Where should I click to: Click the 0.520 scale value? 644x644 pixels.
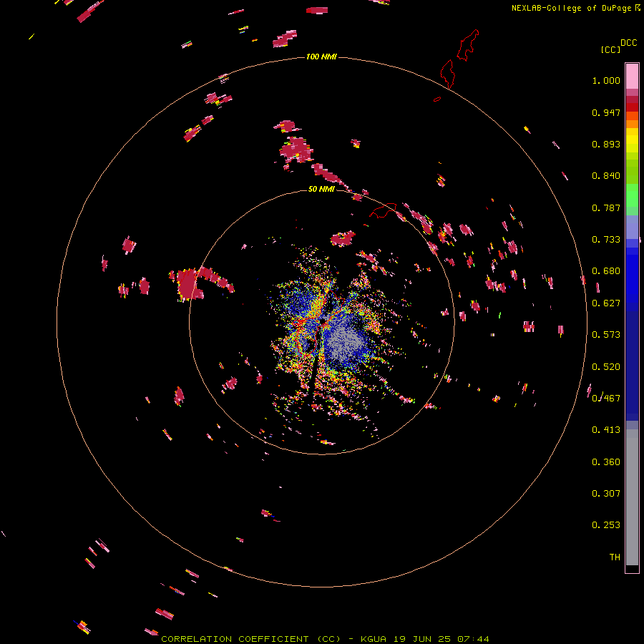click(x=606, y=367)
